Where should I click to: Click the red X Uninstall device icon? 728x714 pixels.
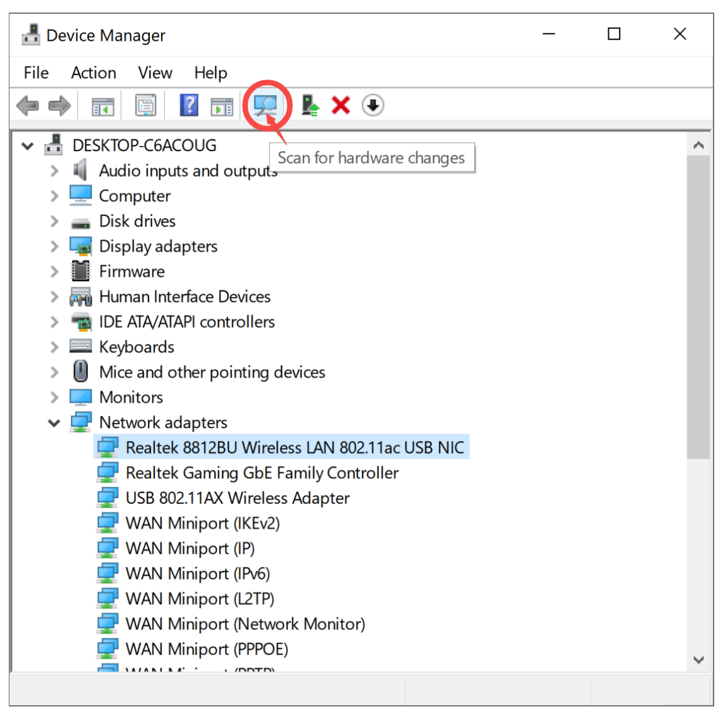(x=340, y=105)
